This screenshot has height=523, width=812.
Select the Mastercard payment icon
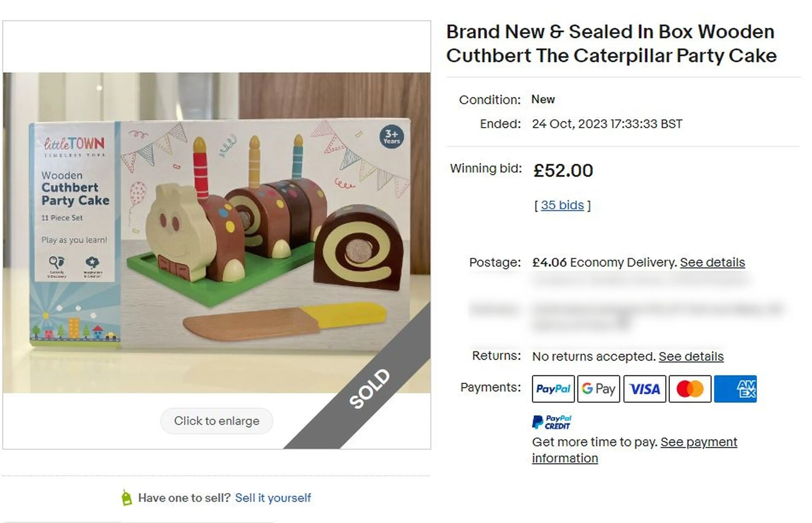[690, 389]
